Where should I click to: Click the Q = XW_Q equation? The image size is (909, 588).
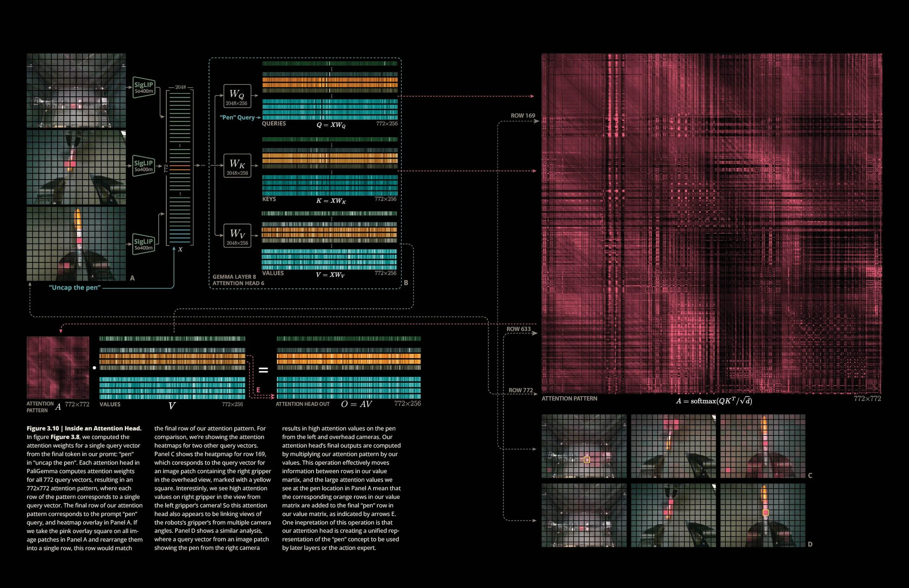(331, 125)
